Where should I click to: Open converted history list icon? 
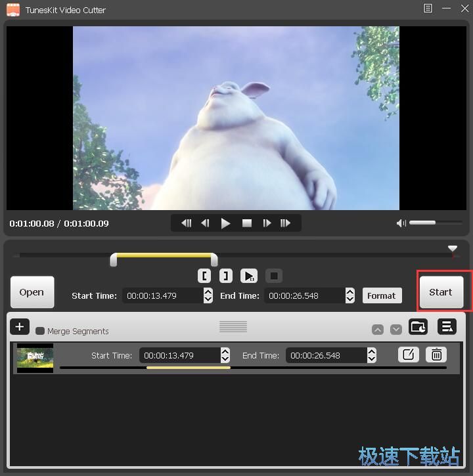(447, 327)
